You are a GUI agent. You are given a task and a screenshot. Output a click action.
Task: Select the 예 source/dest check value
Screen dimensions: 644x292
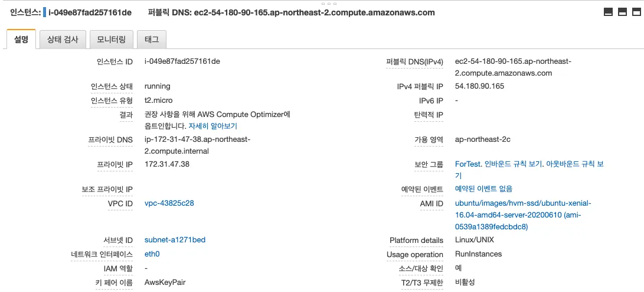tap(459, 268)
